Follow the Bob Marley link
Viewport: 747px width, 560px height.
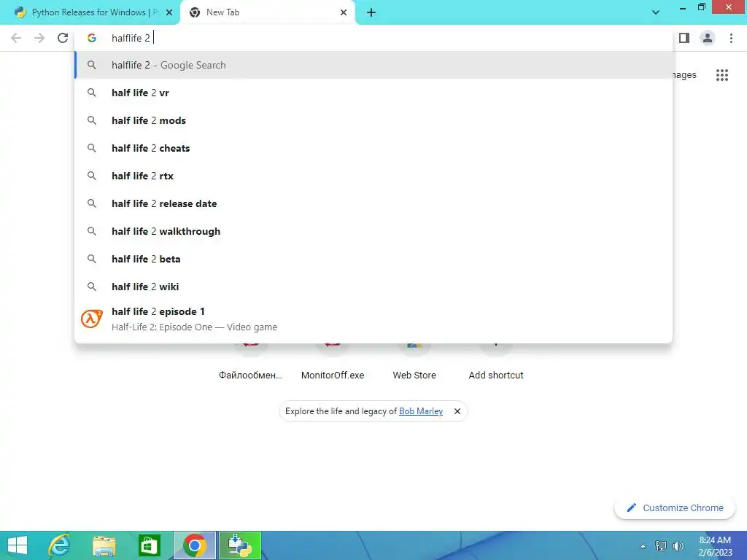[x=421, y=411]
